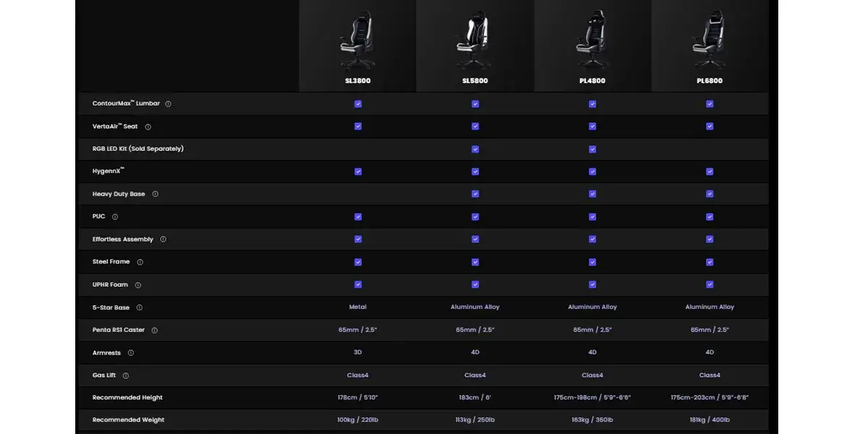Select the Effortless Assembly label

tap(123, 239)
